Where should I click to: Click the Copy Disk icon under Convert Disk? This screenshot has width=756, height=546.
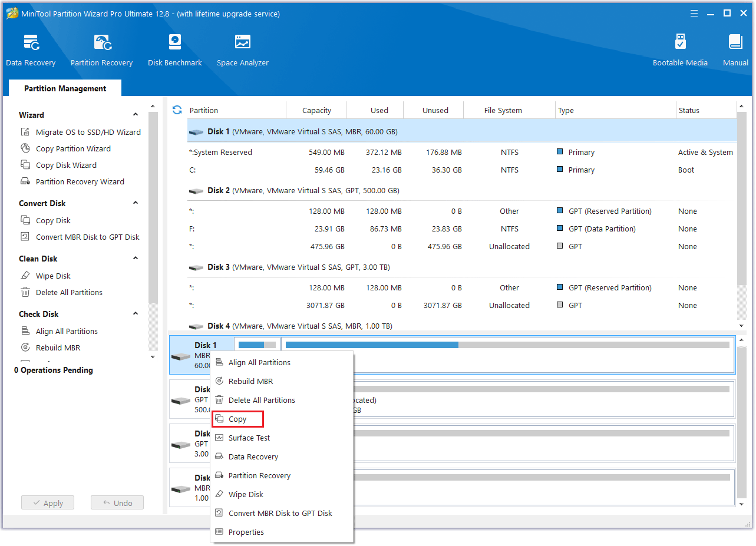coord(25,220)
